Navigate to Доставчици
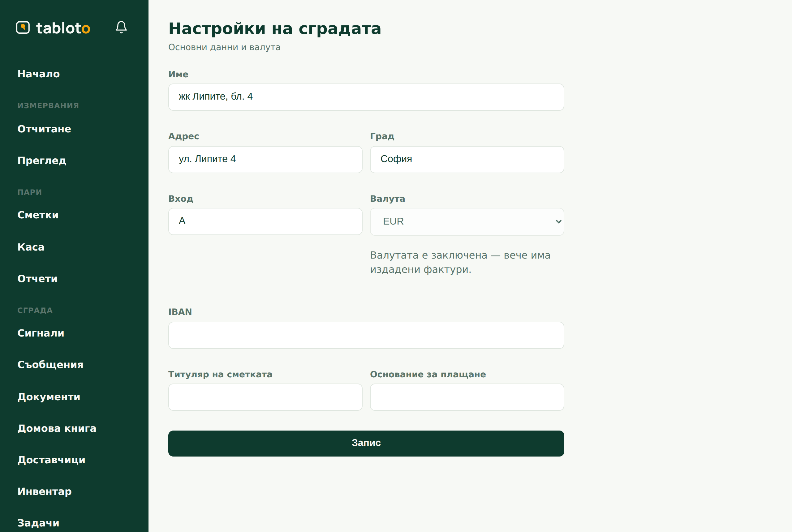 [x=51, y=460]
